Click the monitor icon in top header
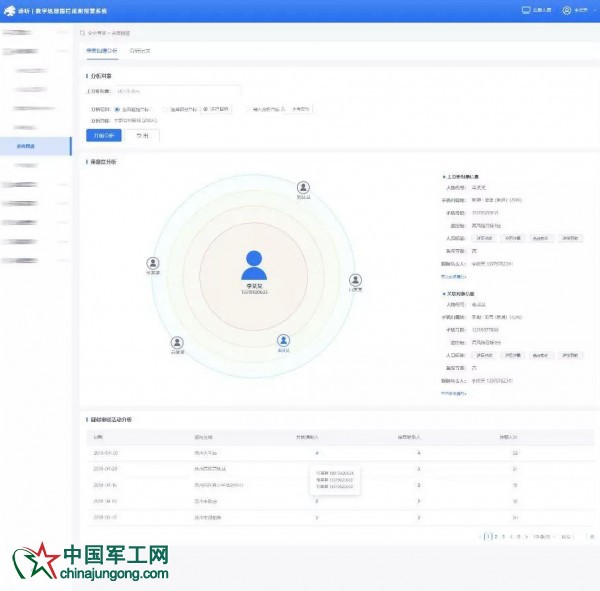 (526, 10)
